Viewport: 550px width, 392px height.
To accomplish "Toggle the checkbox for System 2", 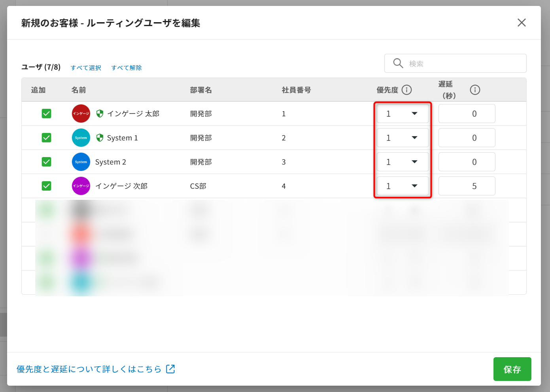I will click(x=47, y=162).
